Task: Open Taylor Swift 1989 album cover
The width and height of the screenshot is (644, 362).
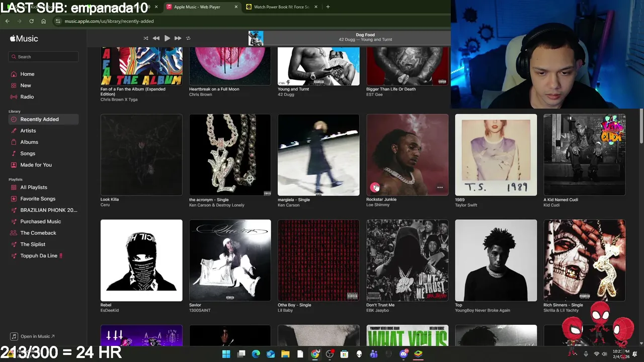Action: click(496, 155)
